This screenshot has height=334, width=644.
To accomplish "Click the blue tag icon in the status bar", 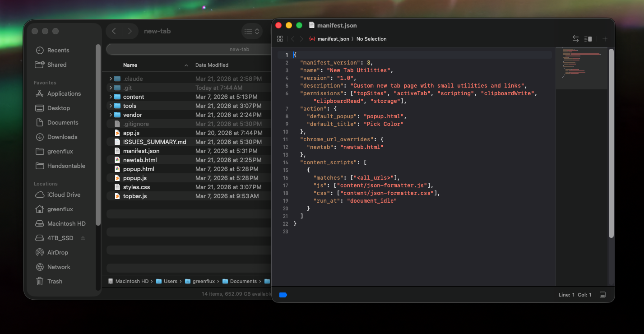I will (x=283, y=295).
